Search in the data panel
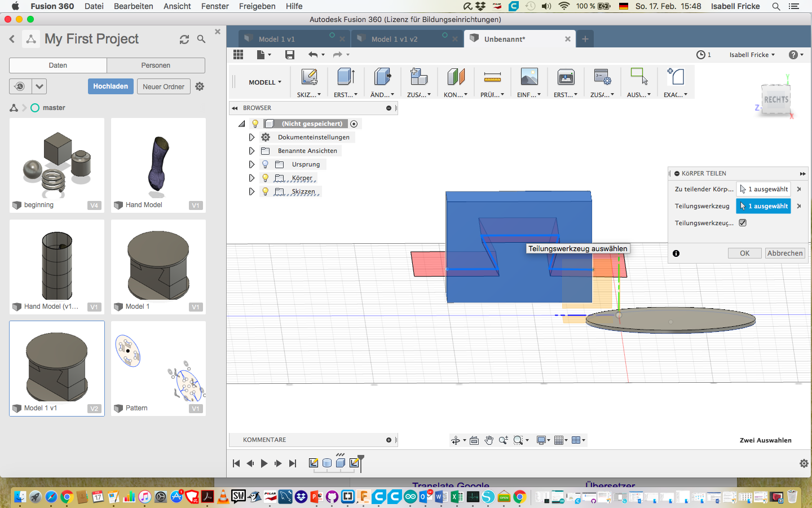 click(x=201, y=40)
